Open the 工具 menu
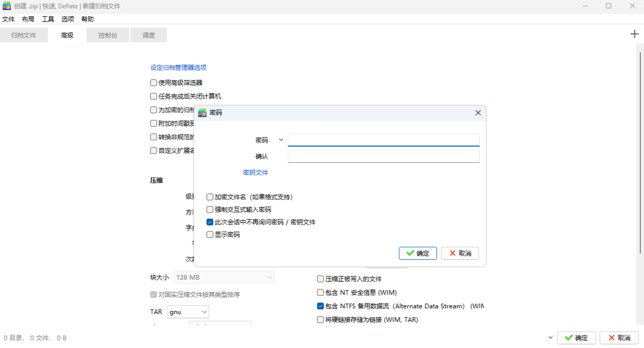This screenshot has height=348, width=644. click(47, 18)
